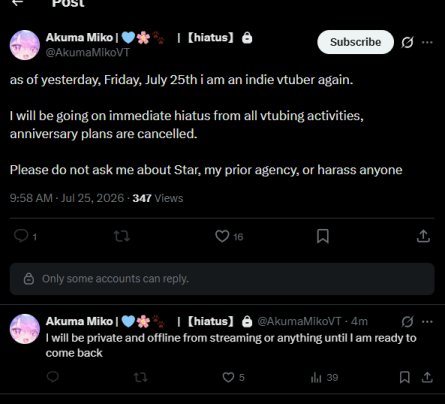Bookmark the reply post
The height and width of the screenshot is (404, 445).
pyautogui.click(x=404, y=377)
